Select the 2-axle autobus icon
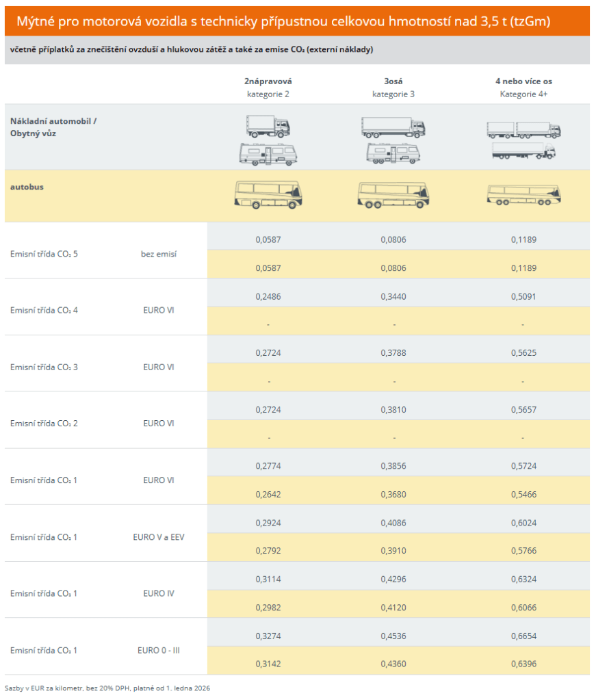This screenshot has width=596, height=700. (268, 195)
